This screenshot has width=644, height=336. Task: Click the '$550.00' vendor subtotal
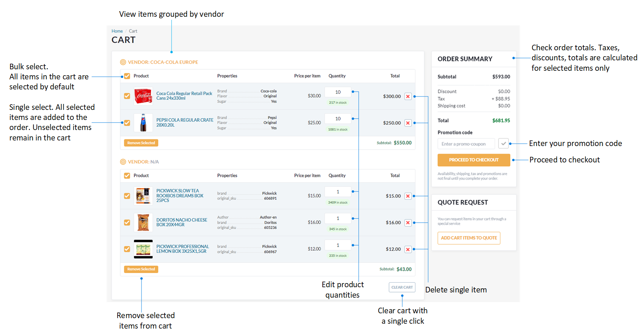403,143
